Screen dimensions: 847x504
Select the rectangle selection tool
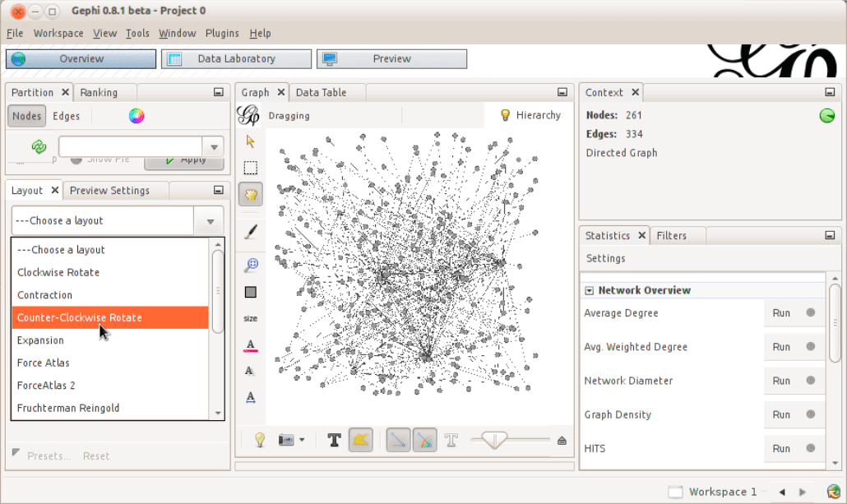pyautogui.click(x=250, y=167)
